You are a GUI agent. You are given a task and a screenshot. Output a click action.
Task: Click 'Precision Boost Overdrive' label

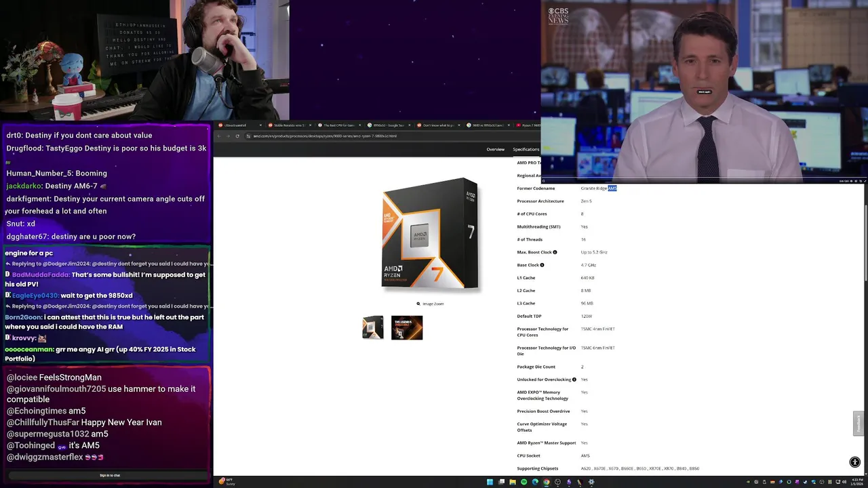pyautogui.click(x=543, y=411)
